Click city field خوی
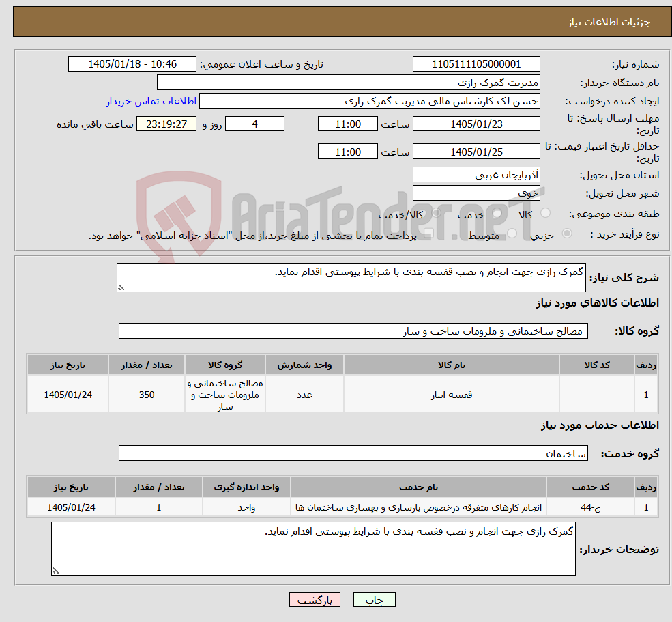672x622 pixels. pyautogui.click(x=476, y=193)
